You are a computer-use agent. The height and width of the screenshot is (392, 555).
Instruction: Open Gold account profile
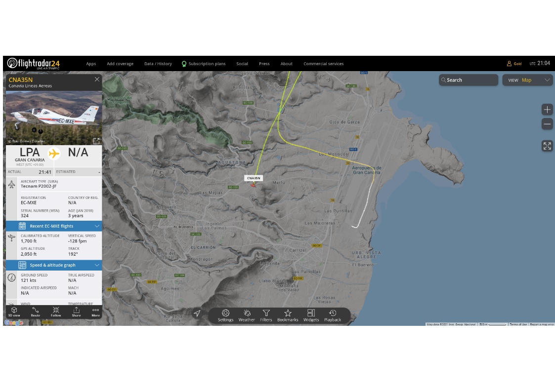(514, 64)
